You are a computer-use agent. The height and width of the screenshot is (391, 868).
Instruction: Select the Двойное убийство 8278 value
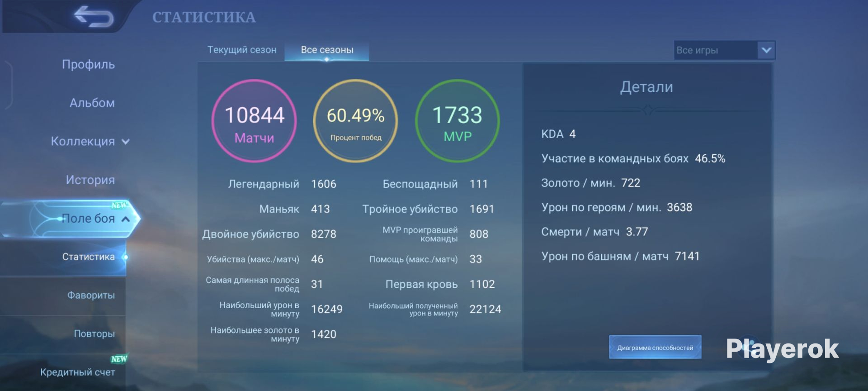(324, 234)
